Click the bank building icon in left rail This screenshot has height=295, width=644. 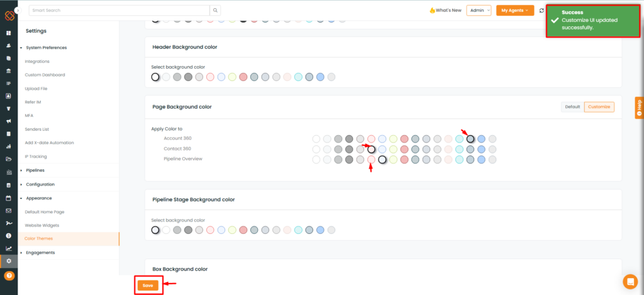coord(9,70)
